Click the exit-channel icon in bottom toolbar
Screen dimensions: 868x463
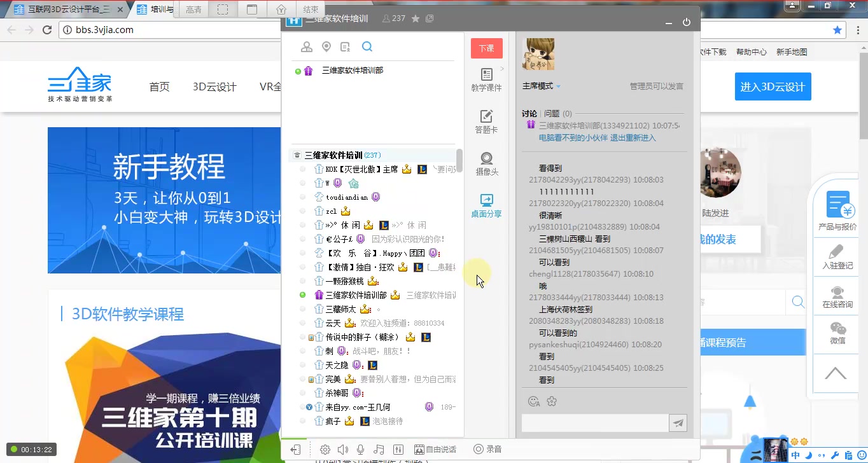[x=295, y=449]
